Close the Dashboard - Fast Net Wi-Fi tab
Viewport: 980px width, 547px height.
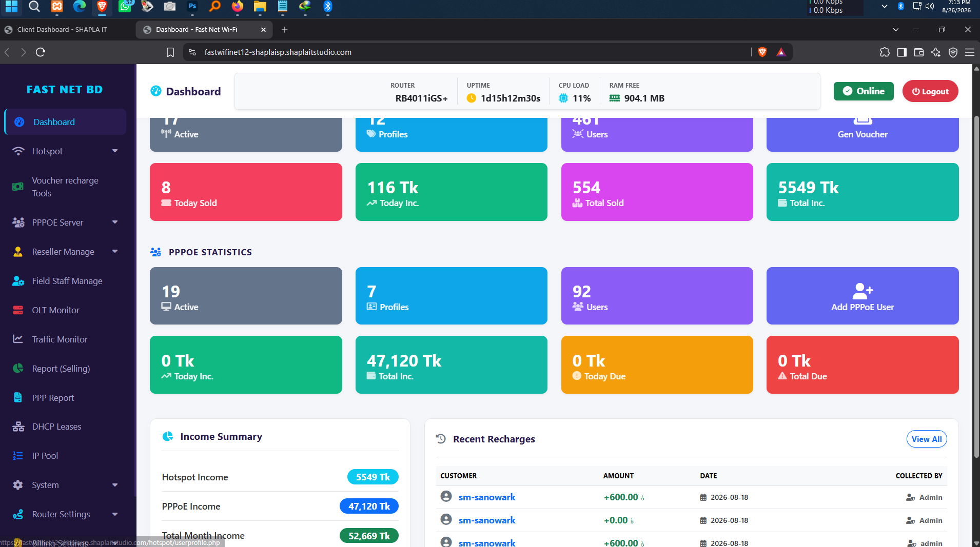tap(263, 30)
